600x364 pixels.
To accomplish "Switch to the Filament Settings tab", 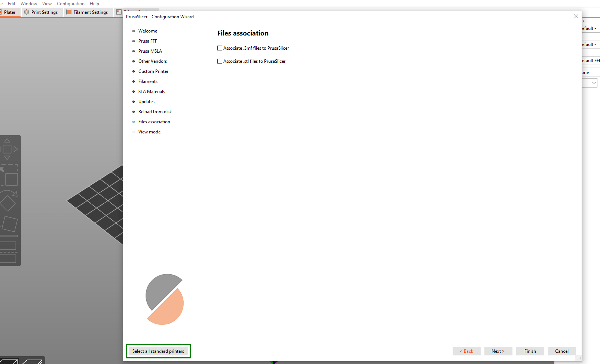I will 88,12.
